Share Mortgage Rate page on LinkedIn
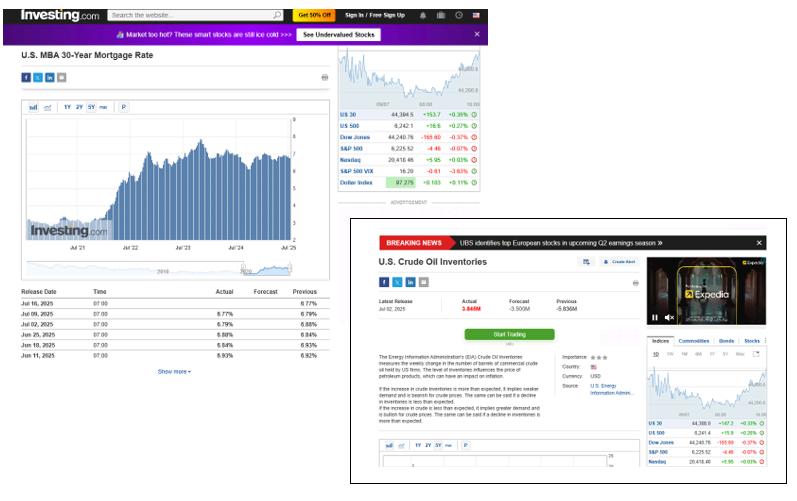The width and height of the screenshot is (797, 501). click(x=50, y=77)
